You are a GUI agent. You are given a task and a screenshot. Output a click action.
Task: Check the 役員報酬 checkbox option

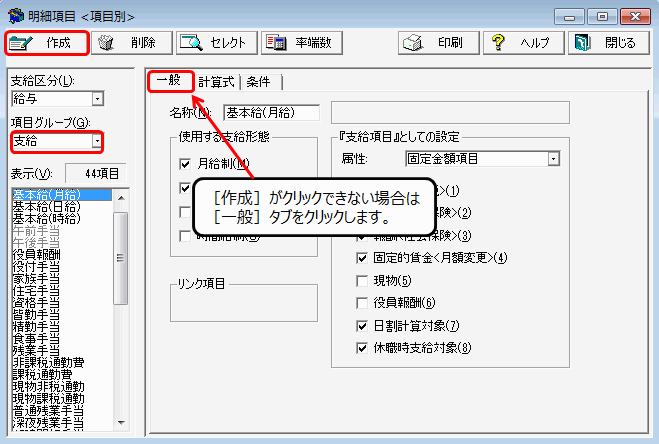(x=362, y=302)
